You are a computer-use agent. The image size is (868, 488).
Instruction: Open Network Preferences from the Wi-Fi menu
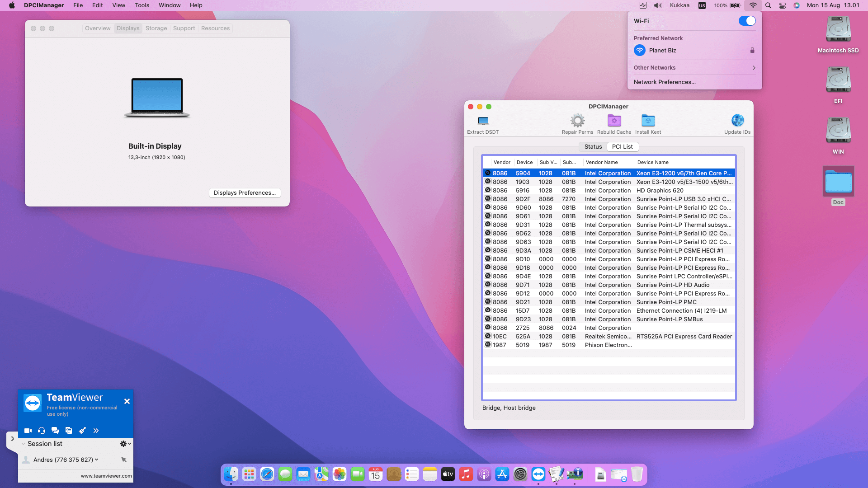coord(665,82)
